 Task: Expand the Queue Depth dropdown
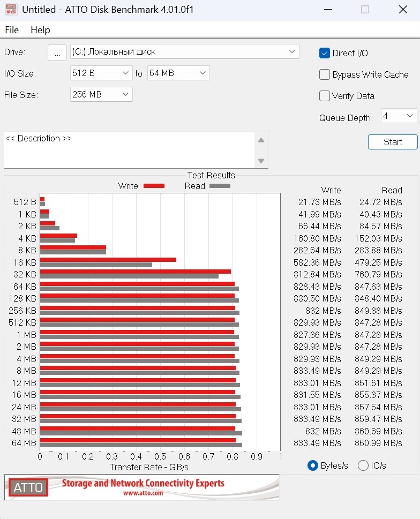(399, 116)
